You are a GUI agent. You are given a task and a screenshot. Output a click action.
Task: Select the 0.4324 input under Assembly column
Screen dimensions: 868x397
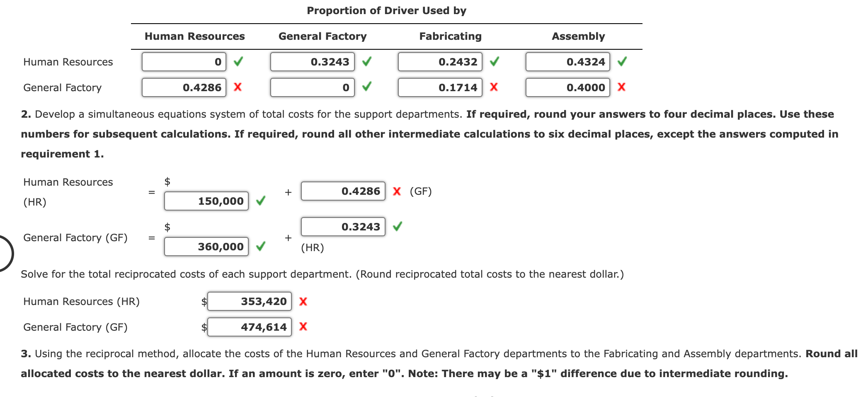click(x=567, y=62)
